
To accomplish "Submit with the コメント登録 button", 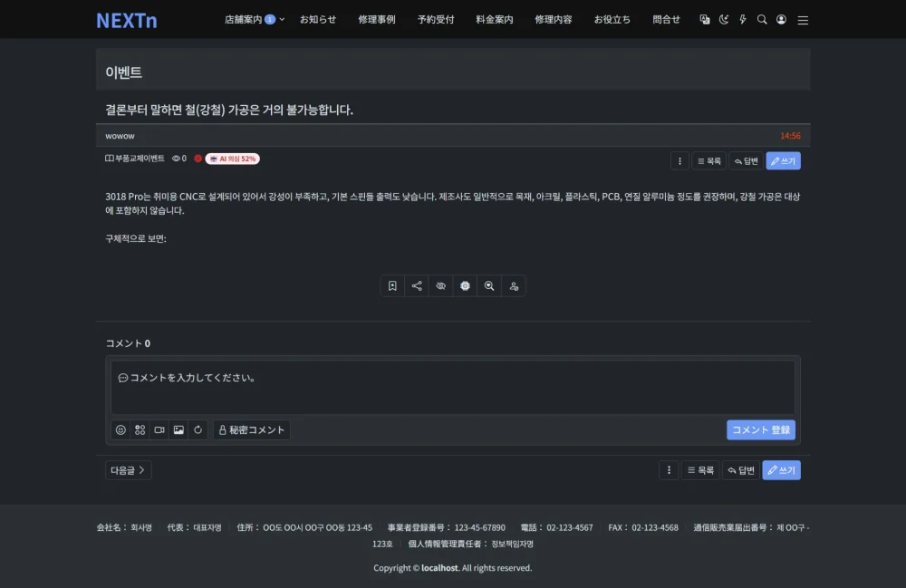I will pyautogui.click(x=761, y=429).
